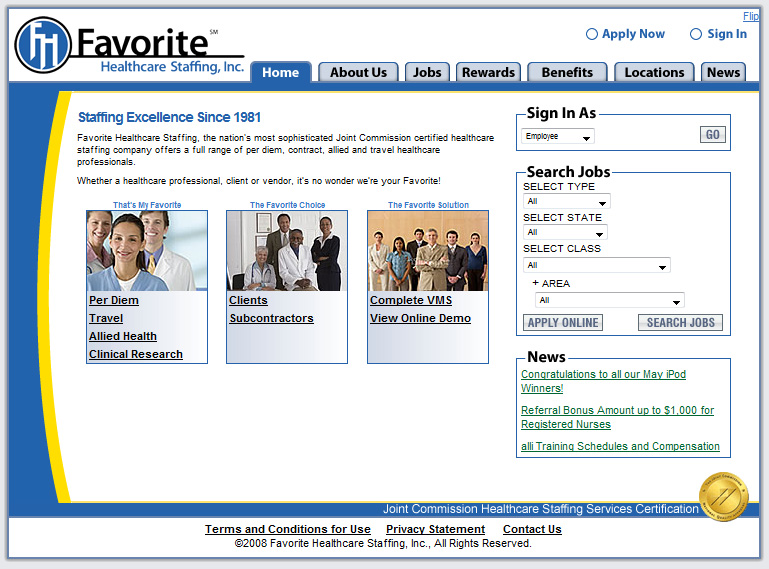Viewport: 769px width, 569px height.
Task: Click the Favorite Healthcare Staffing logo
Action: pos(130,46)
